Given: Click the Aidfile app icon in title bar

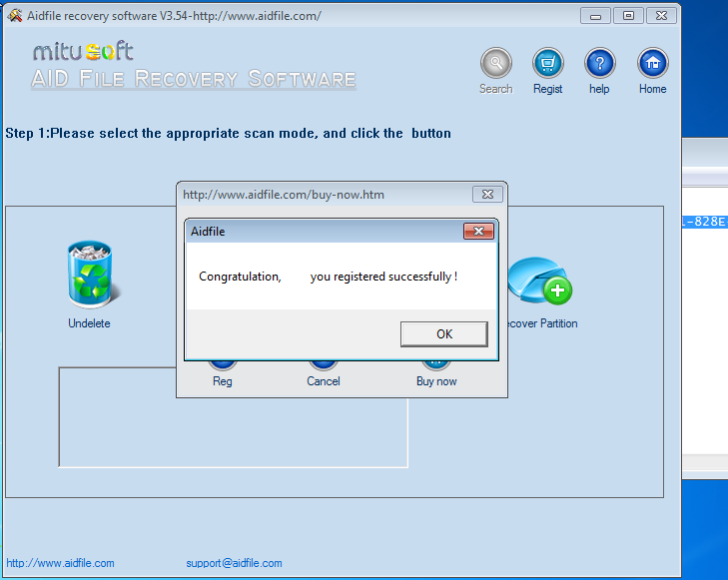Looking at the screenshot, I should (14, 16).
